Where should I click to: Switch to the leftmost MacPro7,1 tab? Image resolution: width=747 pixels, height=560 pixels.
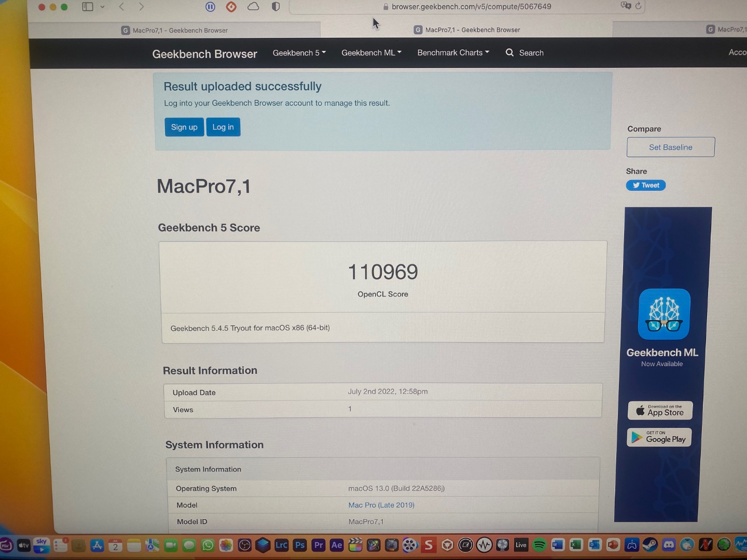174,30
